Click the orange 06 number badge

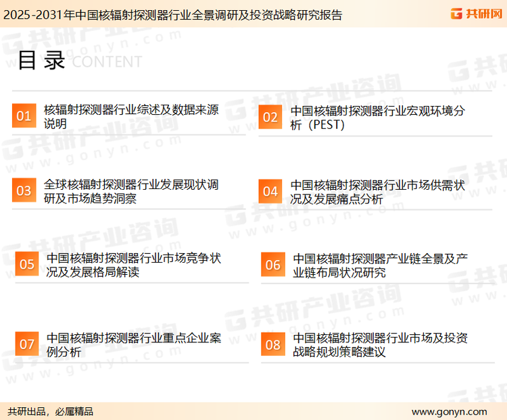(x=273, y=265)
